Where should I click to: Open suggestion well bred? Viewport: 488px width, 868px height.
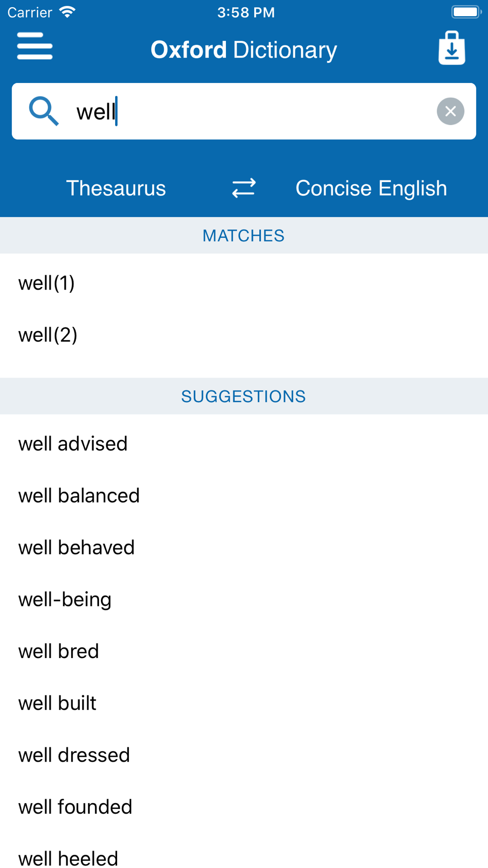click(244, 651)
